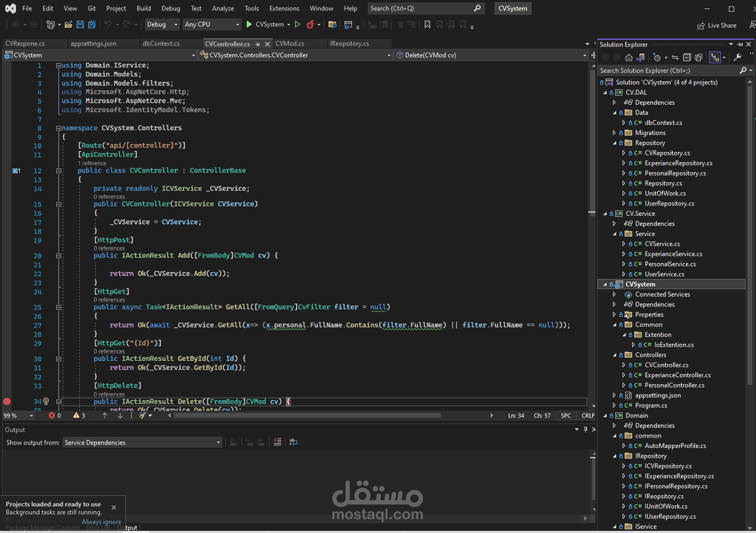Click Always ignore link in notification

click(x=102, y=522)
